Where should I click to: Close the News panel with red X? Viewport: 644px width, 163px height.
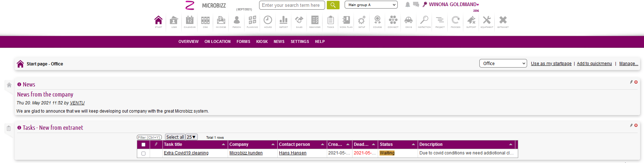[636, 82]
